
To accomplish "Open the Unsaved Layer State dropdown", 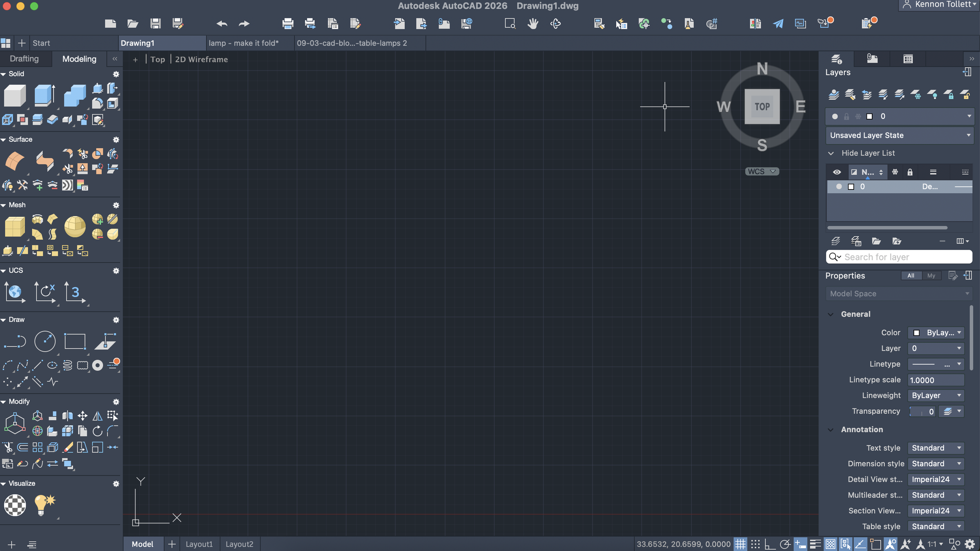I will pos(899,135).
